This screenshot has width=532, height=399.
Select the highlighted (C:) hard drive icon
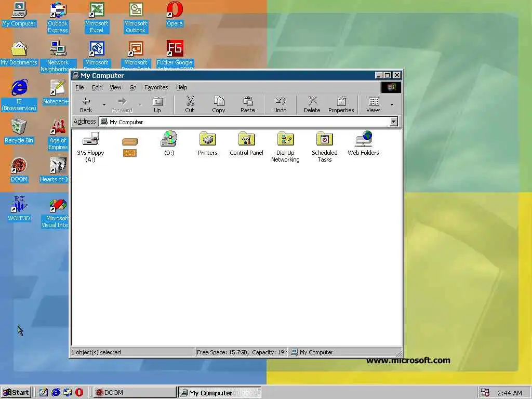point(129,147)
